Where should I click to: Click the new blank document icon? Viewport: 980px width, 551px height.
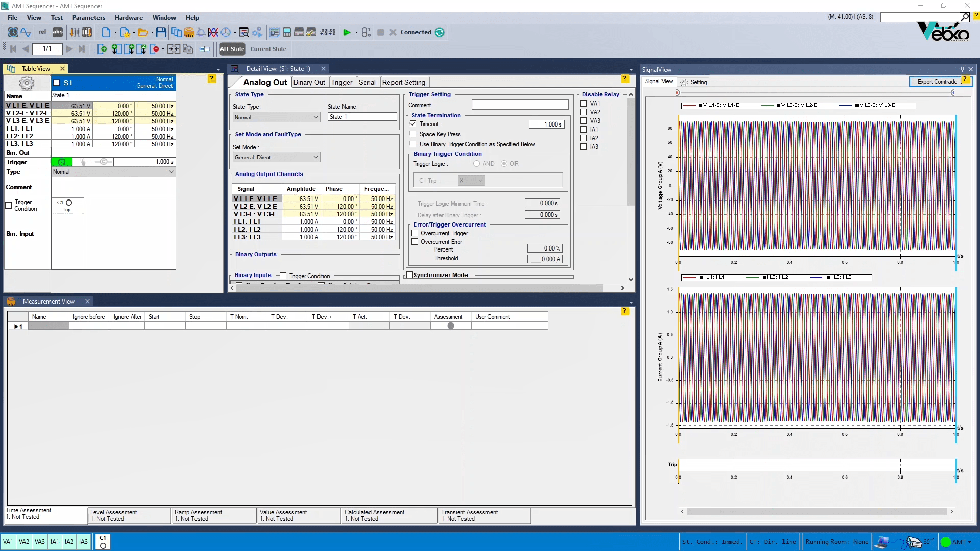[x=106, y=32]
